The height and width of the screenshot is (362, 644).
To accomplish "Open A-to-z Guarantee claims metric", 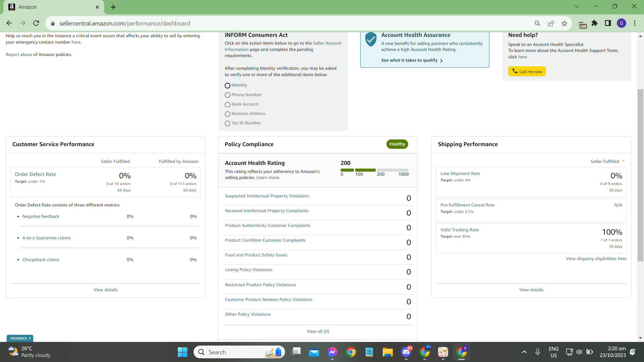I will coord(46,238).
